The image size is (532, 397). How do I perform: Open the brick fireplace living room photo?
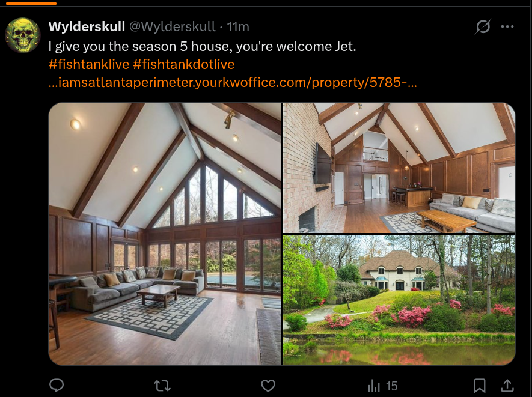(x=399, y=168)
